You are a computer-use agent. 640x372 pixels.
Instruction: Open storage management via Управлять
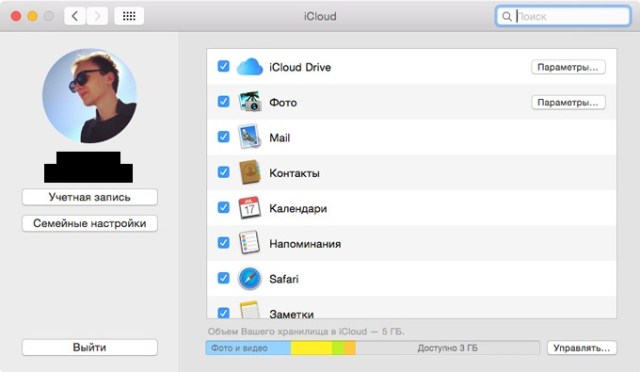(x=582, y=348)
